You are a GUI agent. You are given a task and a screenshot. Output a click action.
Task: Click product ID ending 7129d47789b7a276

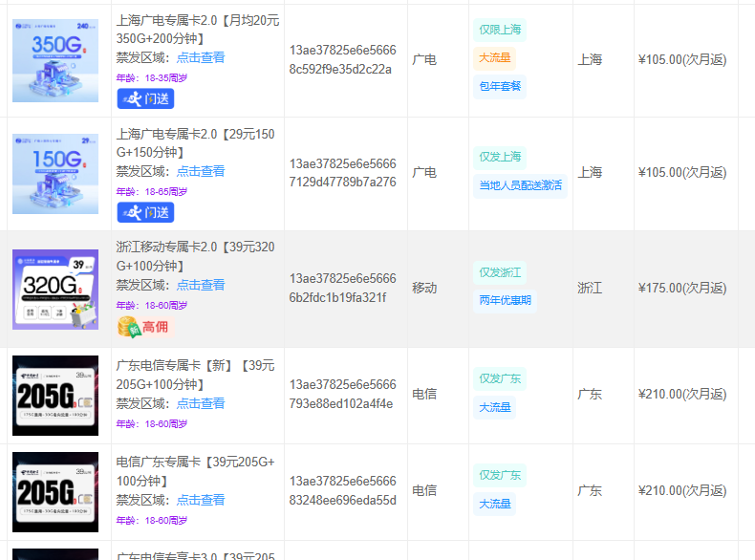(342, 173)
